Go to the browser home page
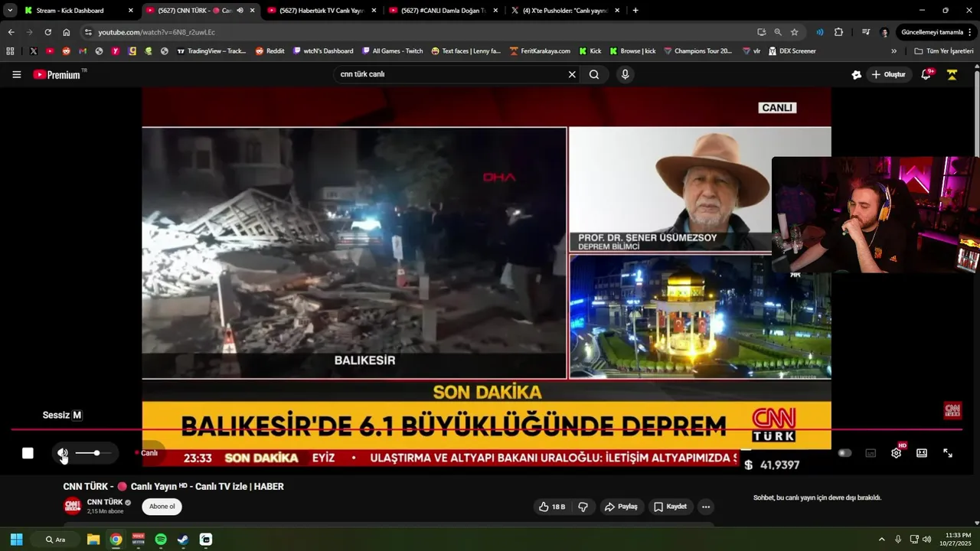The image size is (980, 551). click(67, 32)
